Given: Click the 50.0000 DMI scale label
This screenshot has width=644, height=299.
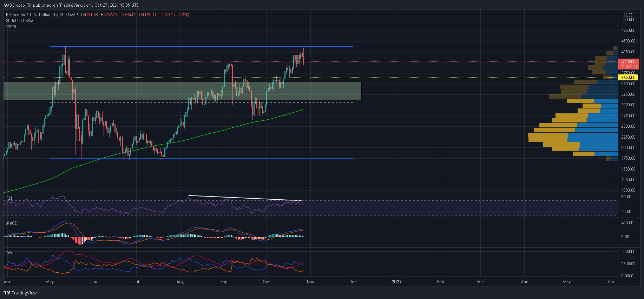Looking at the screenshot, I should pos(628,252).
